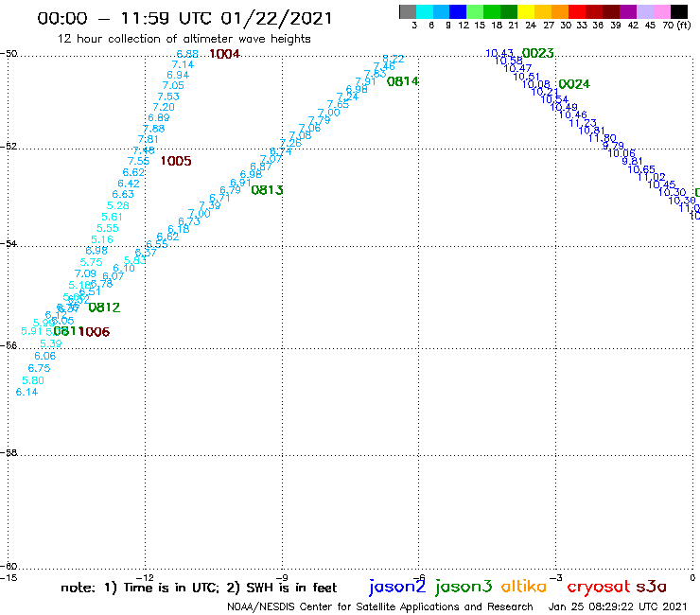
Task: Click the -3 longitude axis label
Action: [x=556, y=578]
